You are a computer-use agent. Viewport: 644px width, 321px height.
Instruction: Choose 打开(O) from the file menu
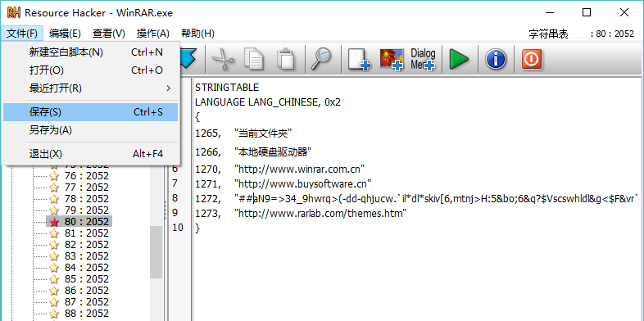90,70
